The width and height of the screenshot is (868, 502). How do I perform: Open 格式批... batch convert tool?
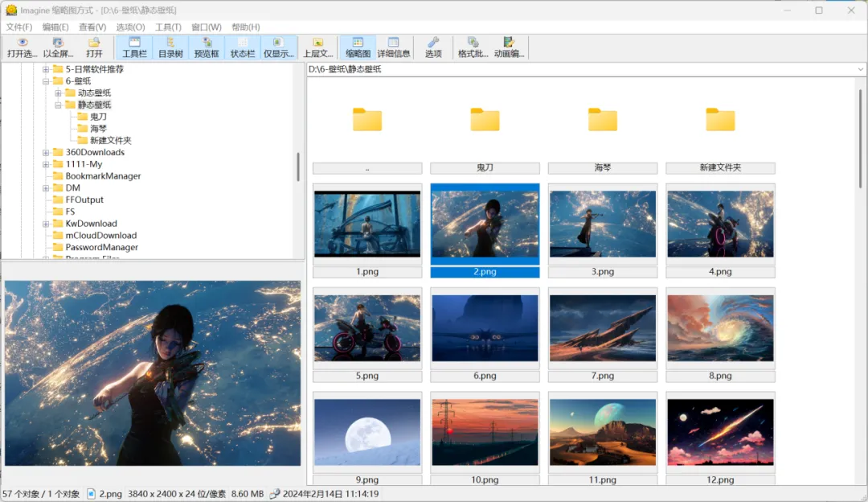tap(473, 47)
